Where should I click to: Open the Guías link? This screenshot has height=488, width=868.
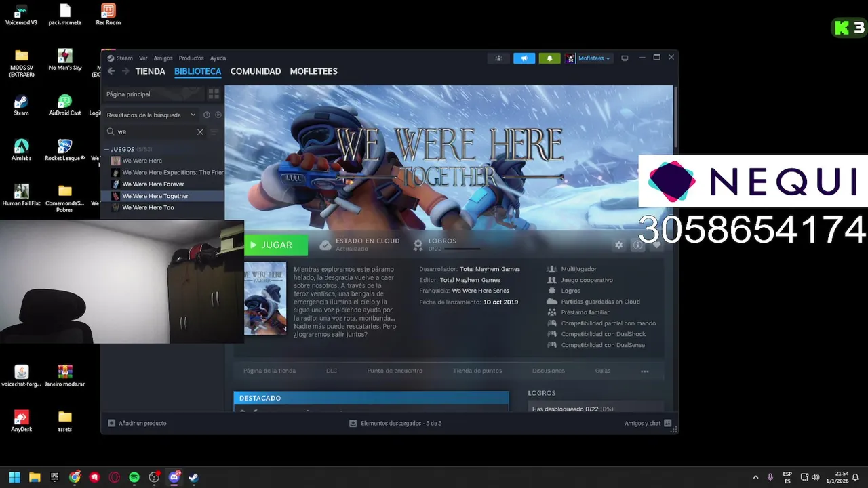pos(603,371)
